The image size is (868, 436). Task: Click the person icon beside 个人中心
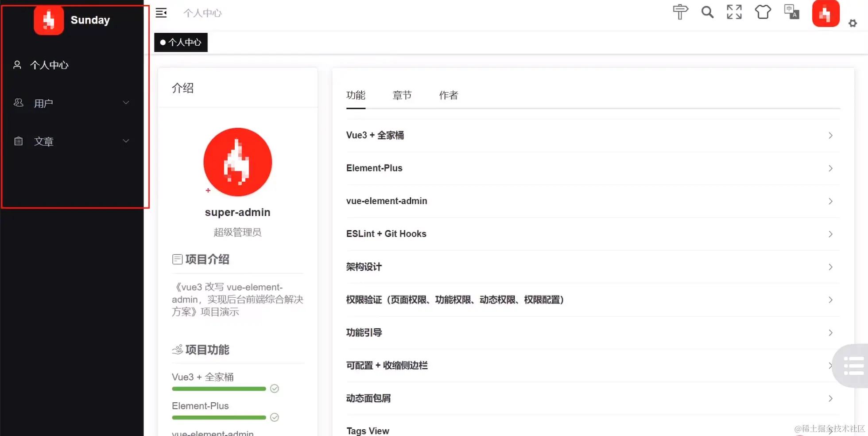coord(17,65)
